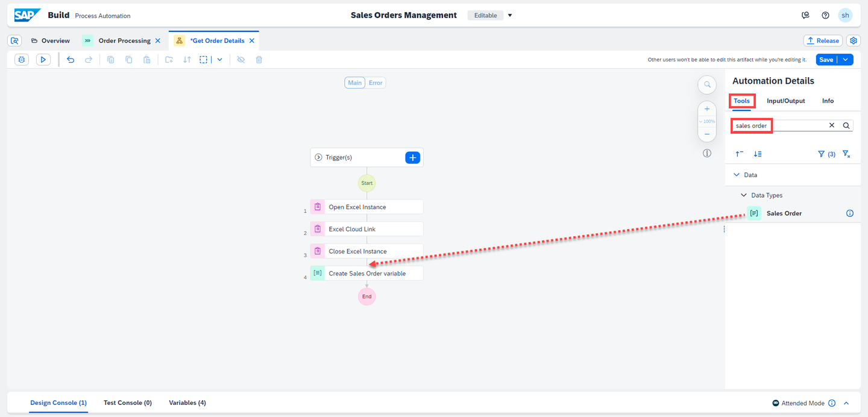Image resolution: width=868 pixels, height=417 pixels.
Task: Clear the 'sales order' search text
Action: [832, 125]
